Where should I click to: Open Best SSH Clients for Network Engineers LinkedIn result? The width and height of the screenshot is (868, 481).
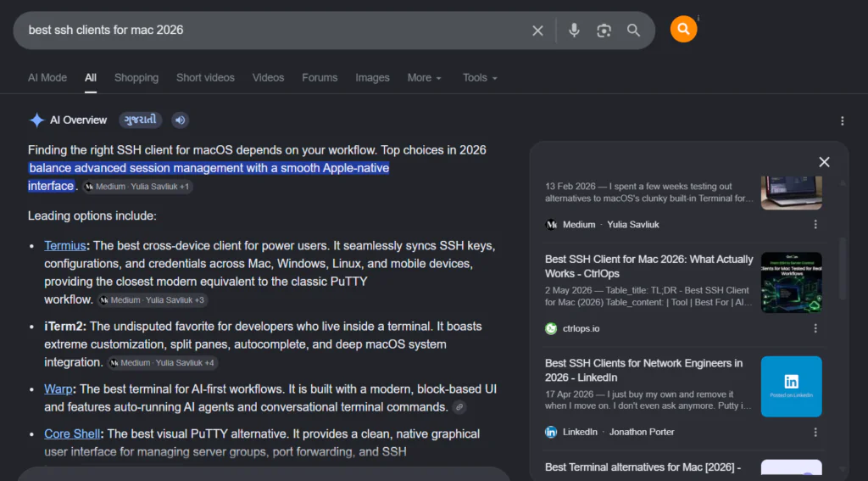click(x=644, y=370)
